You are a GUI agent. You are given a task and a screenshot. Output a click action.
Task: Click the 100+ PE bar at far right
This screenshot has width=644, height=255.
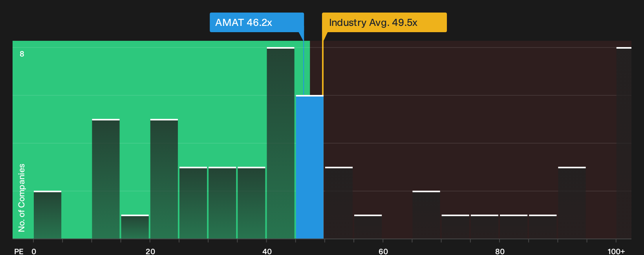pos(624,143)
